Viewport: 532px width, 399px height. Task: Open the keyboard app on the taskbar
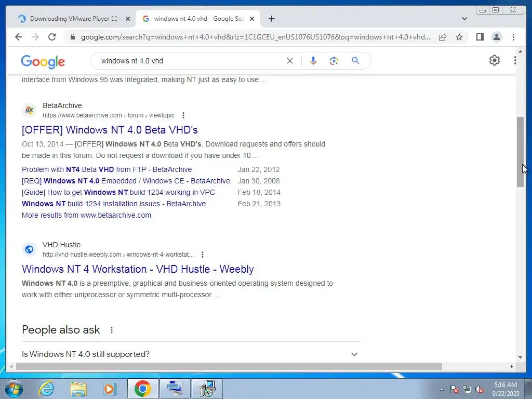coord(175,389)
